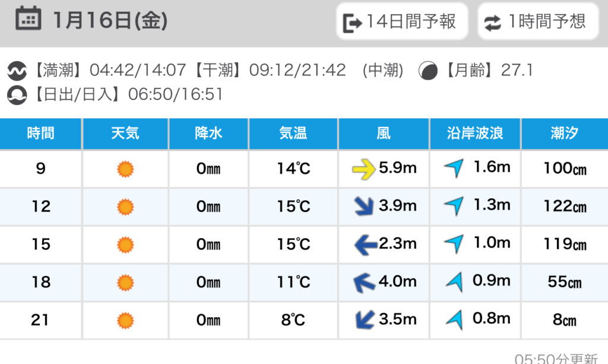Select the 時間 column header

pos(40,133)
